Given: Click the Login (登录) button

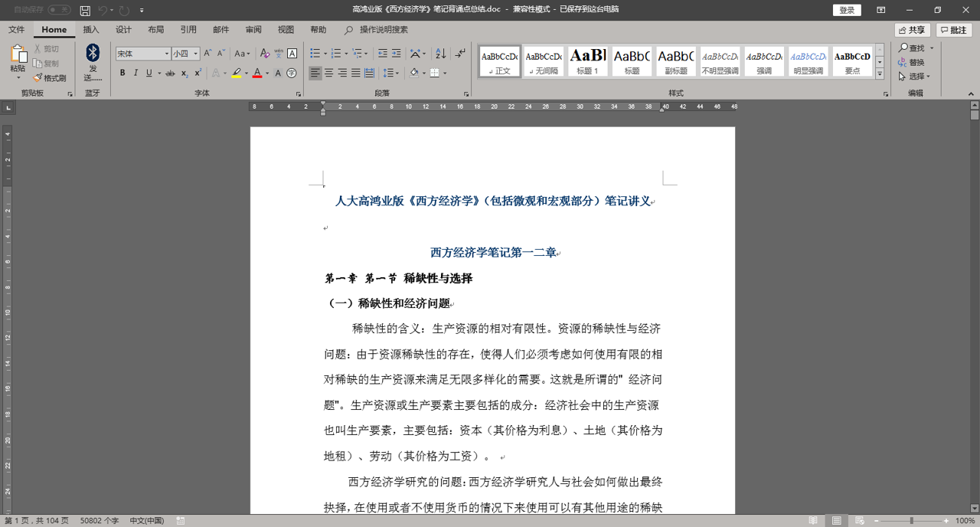Looking at the screenshot, I should click(x=847, y=10).
